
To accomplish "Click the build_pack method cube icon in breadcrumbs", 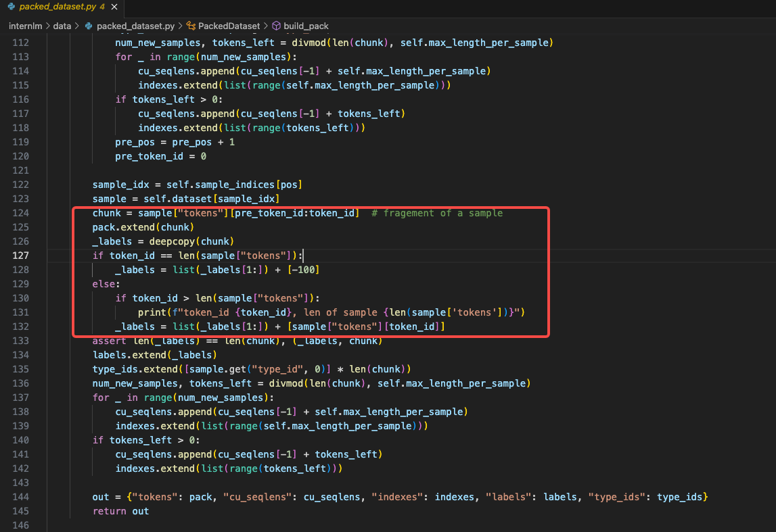I will pyautogui.click(x=276, y=26).
